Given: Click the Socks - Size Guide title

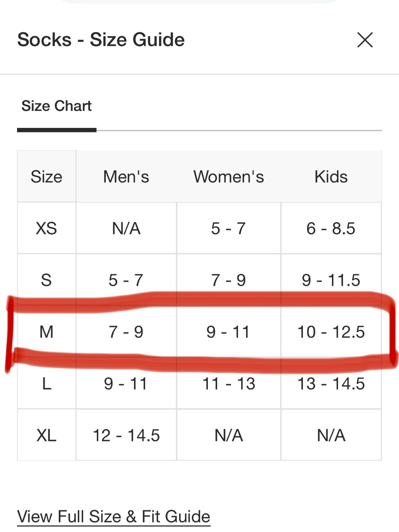Looking at the screenshot, I should 101,40.
